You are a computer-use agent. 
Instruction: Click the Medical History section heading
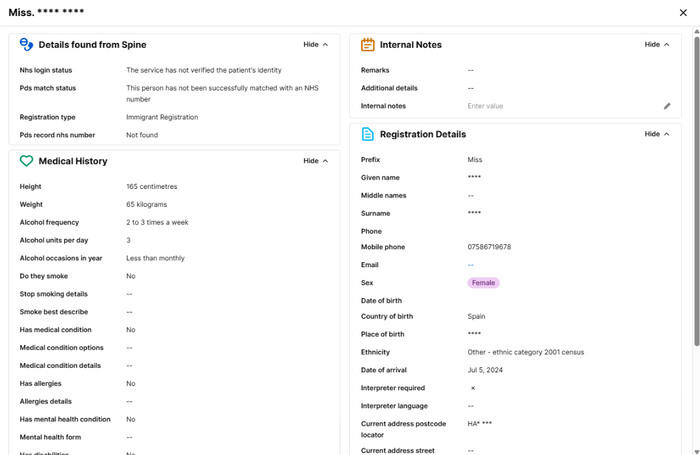tap(73, 161)
